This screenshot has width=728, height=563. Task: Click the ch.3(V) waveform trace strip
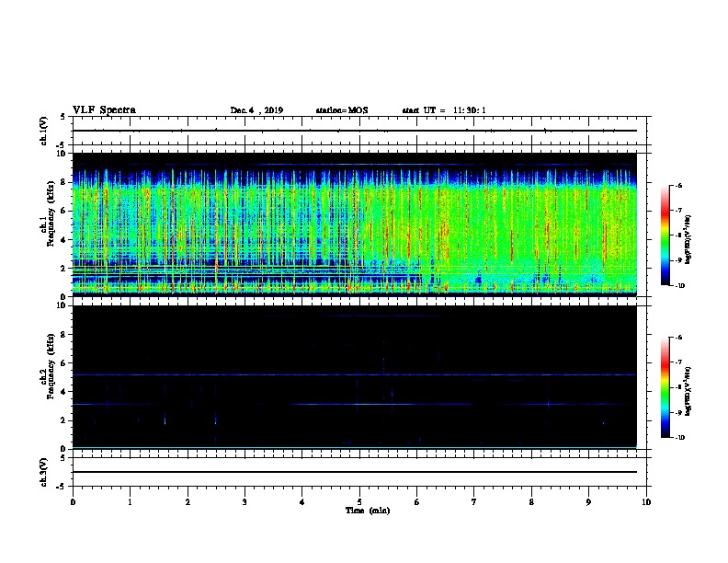point(354,472)
